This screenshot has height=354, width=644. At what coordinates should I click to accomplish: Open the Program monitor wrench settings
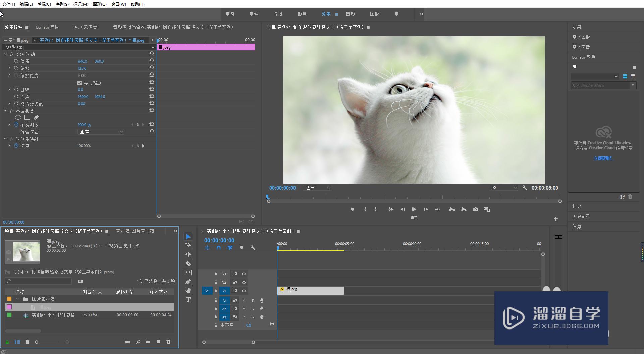coord(525,188)
